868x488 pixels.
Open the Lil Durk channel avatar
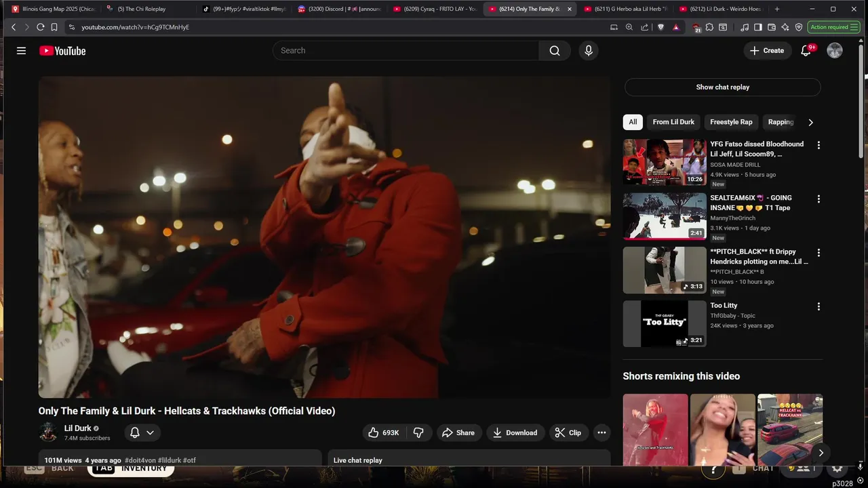pyautogui.click(x=48, y=432)
